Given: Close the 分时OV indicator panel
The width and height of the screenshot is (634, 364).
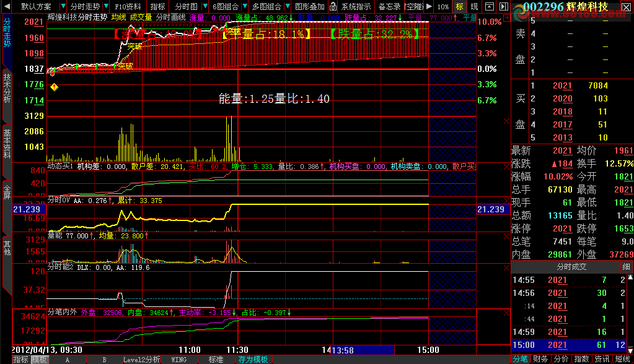Looking at the screenshot, I should [506, 201].
